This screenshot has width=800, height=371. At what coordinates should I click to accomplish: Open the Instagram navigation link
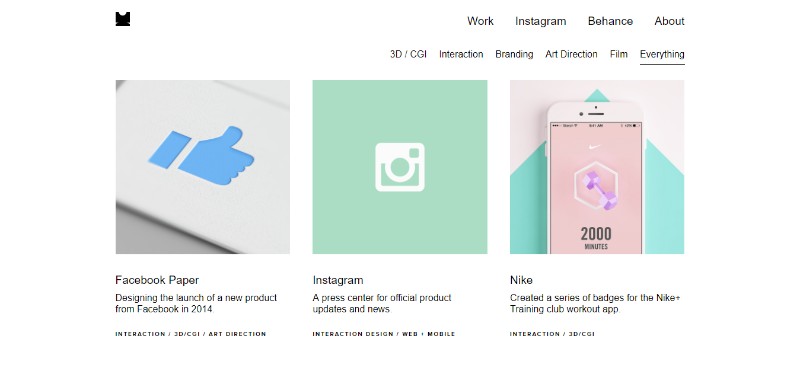tap(540, 21)
